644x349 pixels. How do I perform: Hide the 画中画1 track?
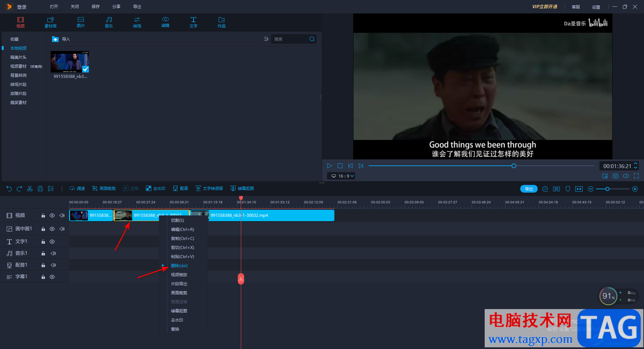tap(52, 229)
